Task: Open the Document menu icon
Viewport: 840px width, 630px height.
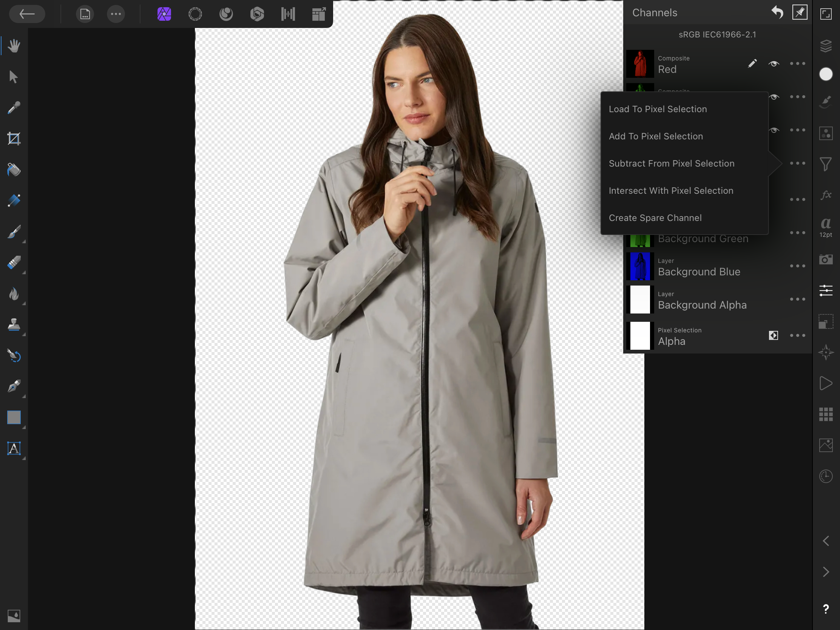Action: [85, 14]
